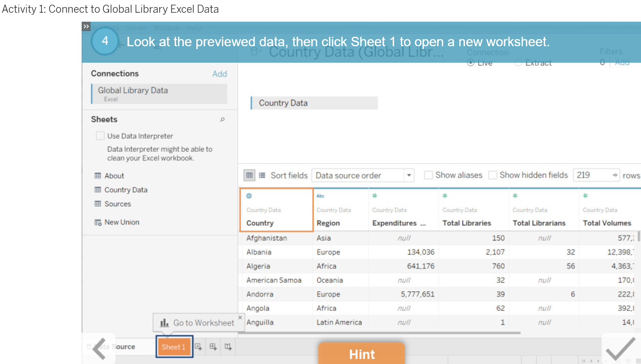Toggle Show hidden fields on
Screen dimensions: 641x364
pyautogui.click(x=492, y=174)
